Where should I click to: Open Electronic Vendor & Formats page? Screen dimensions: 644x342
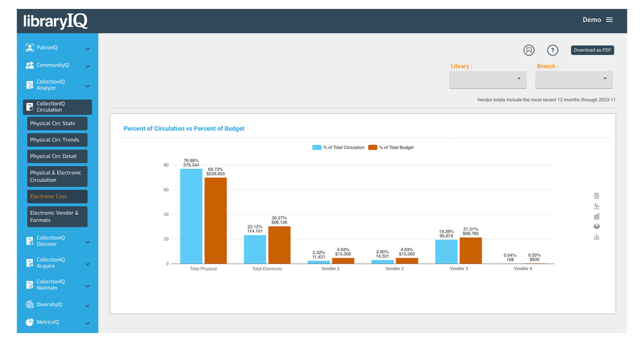57,217
